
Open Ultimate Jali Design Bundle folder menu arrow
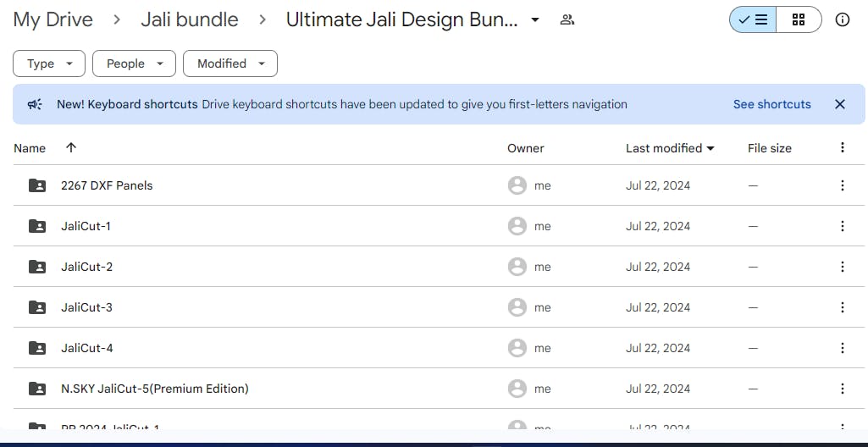(535, 20)
